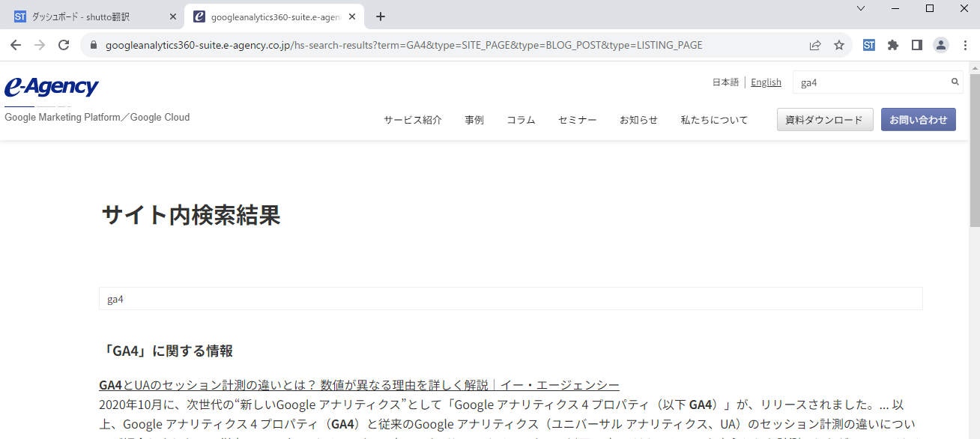Open a new browser tab

381,16
